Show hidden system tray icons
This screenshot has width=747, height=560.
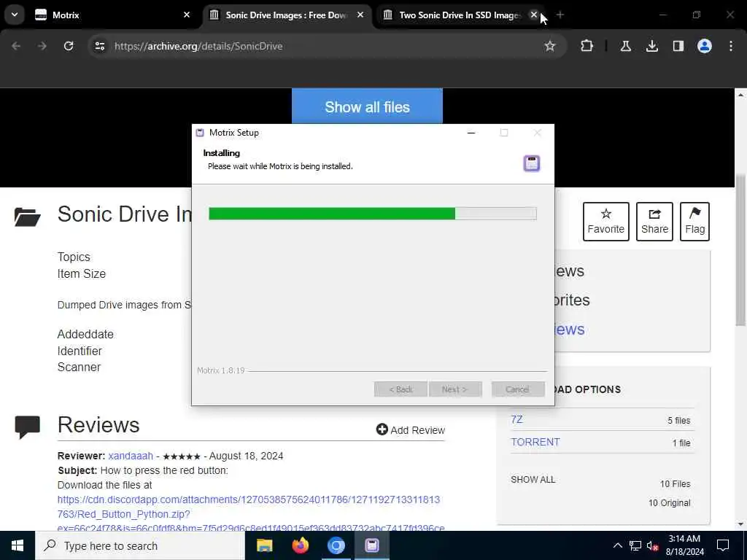click(617, 545)
